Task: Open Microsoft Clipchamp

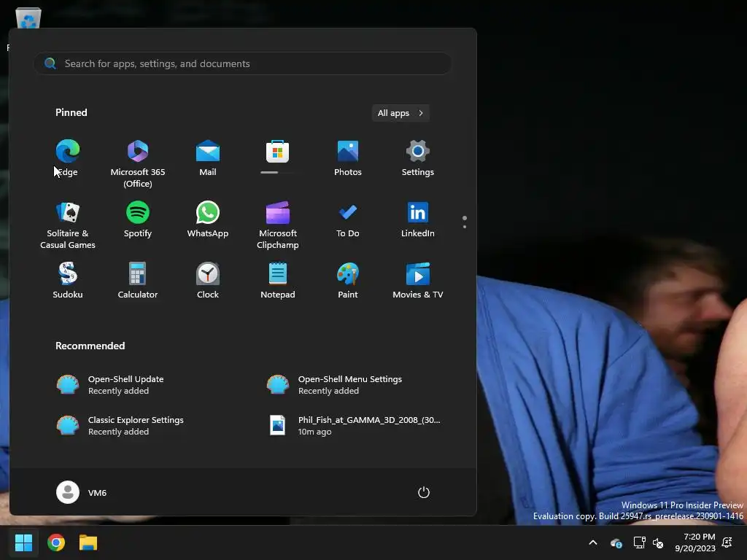Action: pyautogui.click(x=278, y=225)
